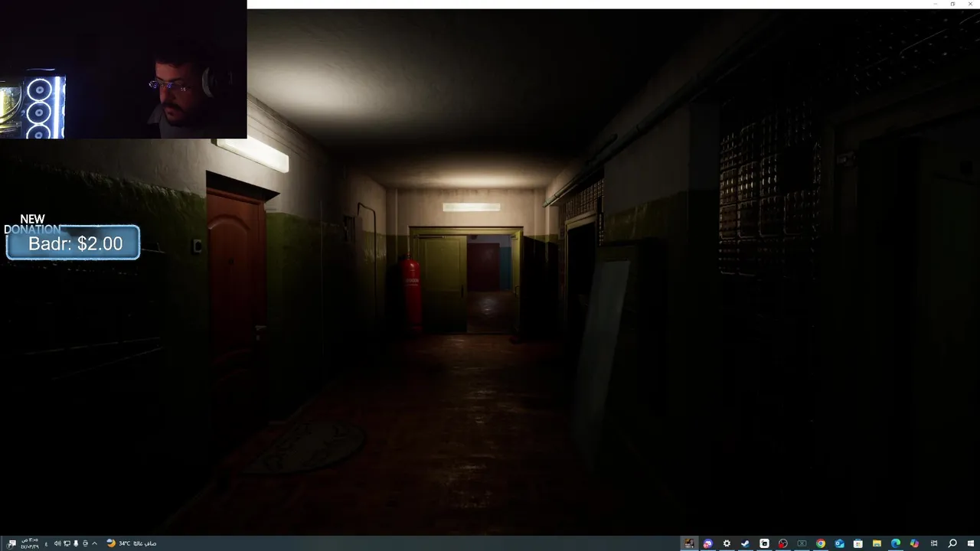Open the taskbar search magnifier

[x=952, y=543]
